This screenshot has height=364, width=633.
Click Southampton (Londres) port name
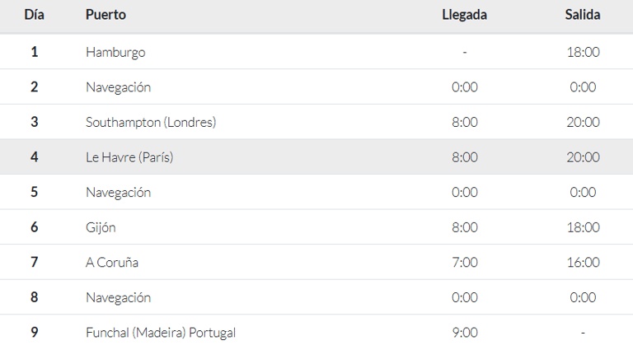[x=151, y=122]
